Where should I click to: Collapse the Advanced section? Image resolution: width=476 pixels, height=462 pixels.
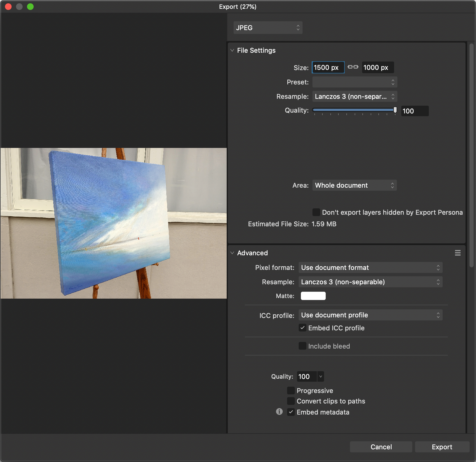(232, 253)
